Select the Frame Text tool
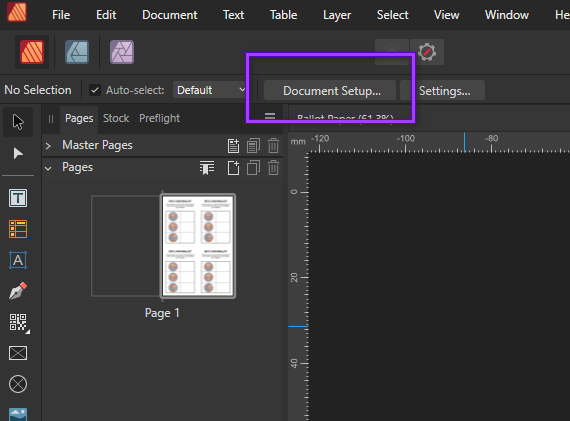This screenshot has width=570, height=421. (18, 198)
